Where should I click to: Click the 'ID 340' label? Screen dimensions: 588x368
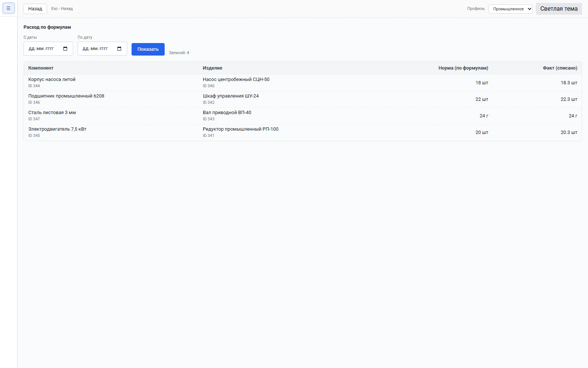point(209,86)
